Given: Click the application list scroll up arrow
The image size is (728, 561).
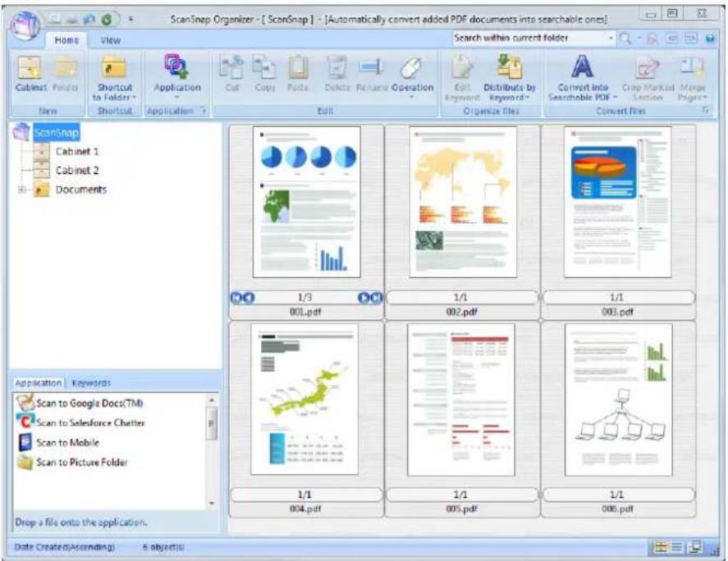Looking at the screenshot, I should (211, 399).
